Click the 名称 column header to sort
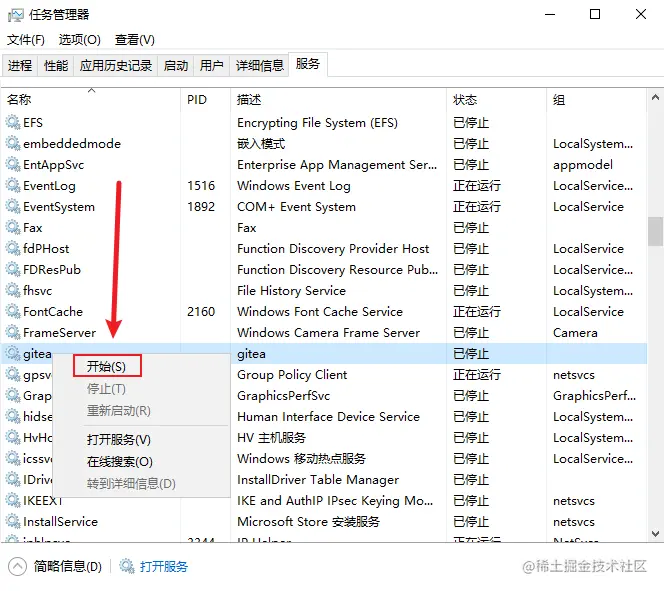Image resolution: width=664 pixels, height=591 pixels. click(x=91, y=100)
